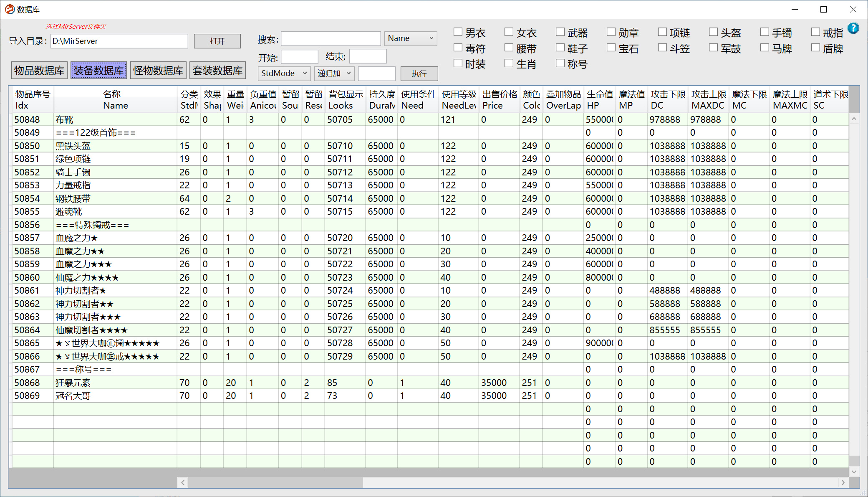Click the vertical scrollbar up arrow

(x=854, y=119)
